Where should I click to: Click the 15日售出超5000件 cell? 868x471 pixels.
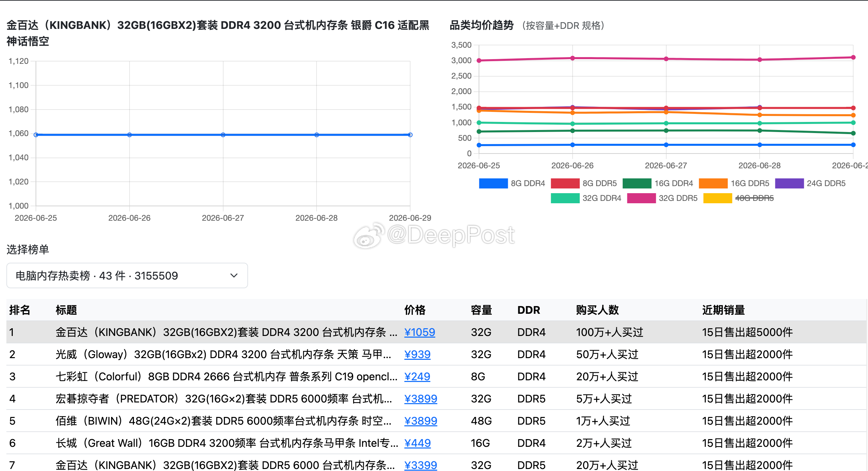pyautogui.click(x=748, y=332)
